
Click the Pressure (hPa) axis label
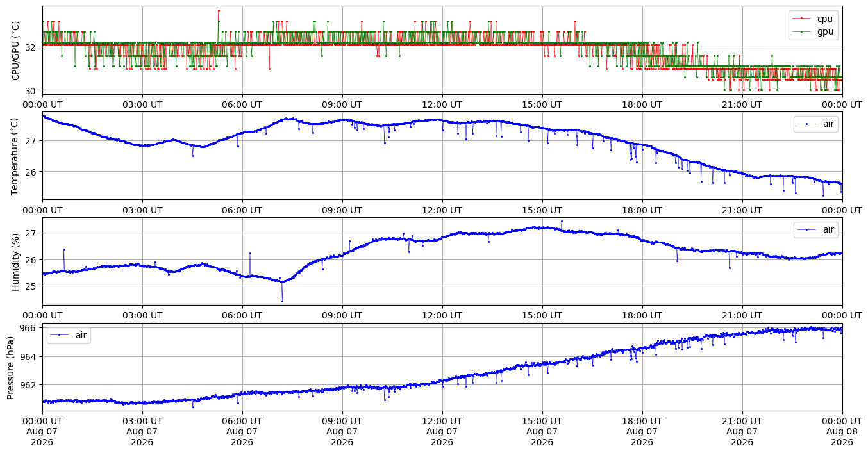pyautogui.click(x=11, y=367)
